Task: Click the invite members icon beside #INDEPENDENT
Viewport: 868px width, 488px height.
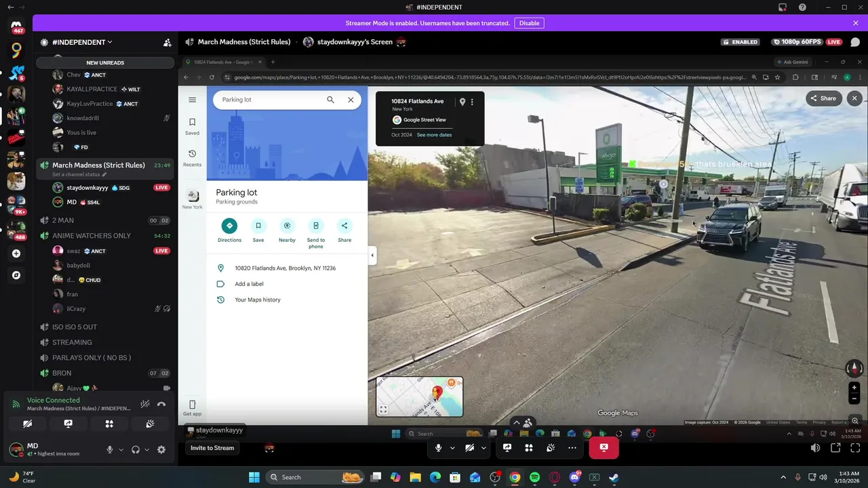Action: coord(167,42)
